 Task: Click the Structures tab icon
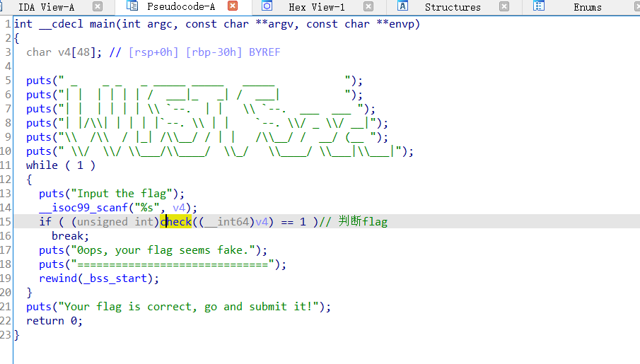402,6
